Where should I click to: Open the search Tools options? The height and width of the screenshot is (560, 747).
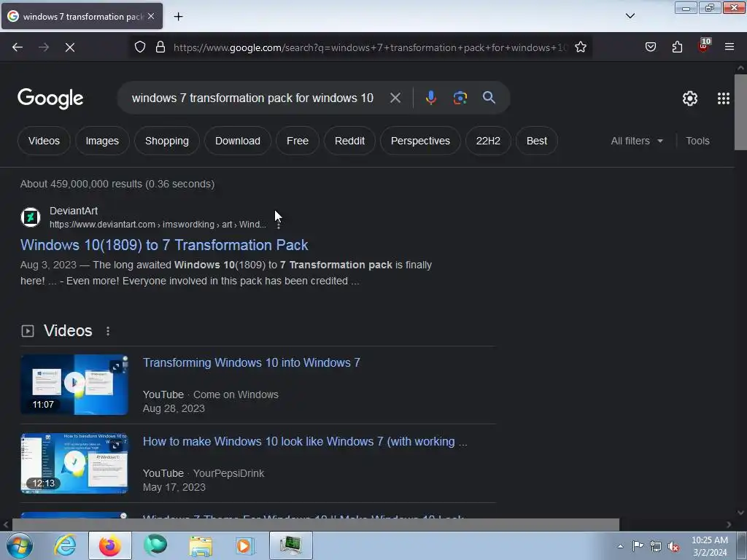697,141
